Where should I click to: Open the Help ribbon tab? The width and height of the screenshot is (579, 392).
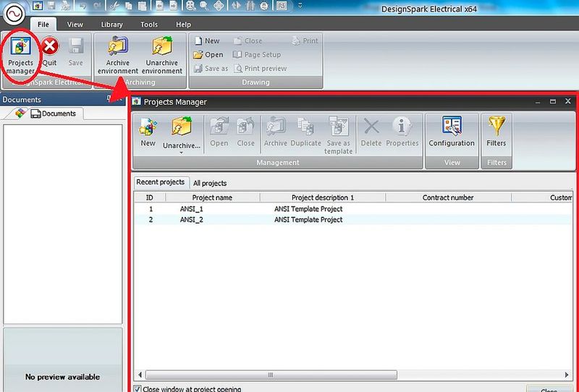183,25
